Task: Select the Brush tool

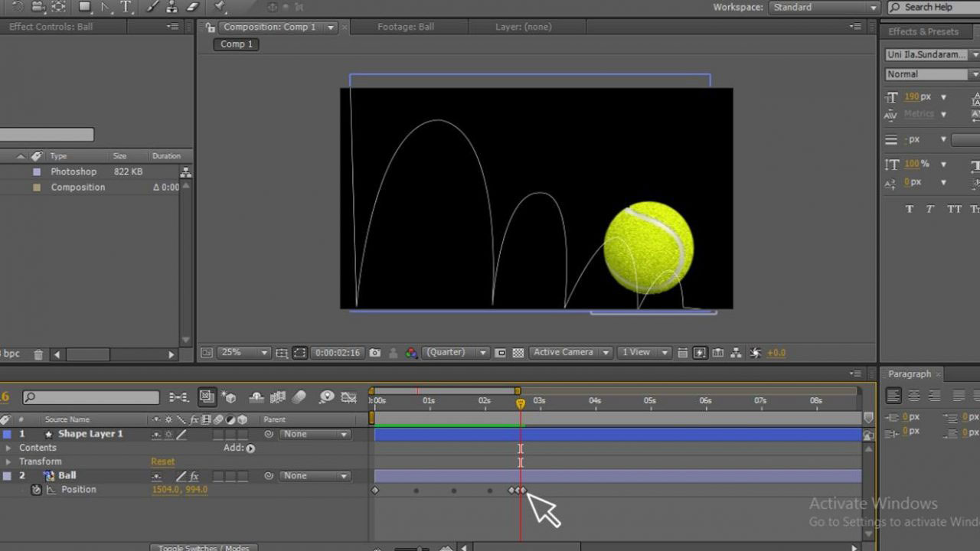Action: pyautogui.click(x=150, y=7)
